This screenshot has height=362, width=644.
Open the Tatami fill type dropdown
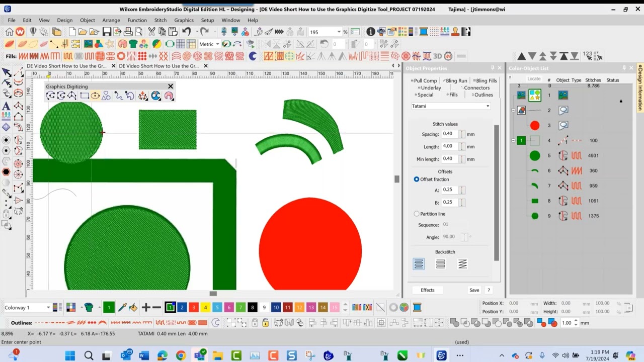coord(487,106)
